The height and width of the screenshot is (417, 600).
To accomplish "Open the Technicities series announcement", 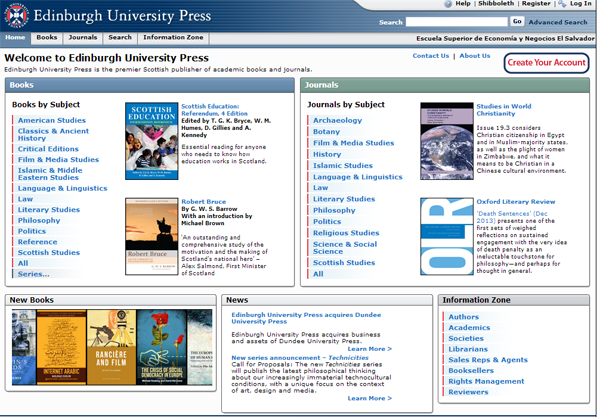I will coord(300,358).
